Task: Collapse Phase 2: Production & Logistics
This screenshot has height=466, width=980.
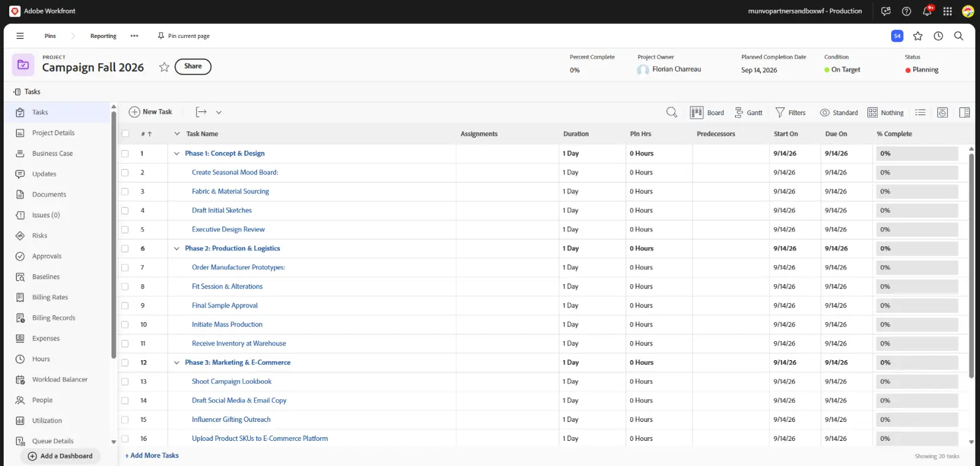Action: tap(176, 249)
